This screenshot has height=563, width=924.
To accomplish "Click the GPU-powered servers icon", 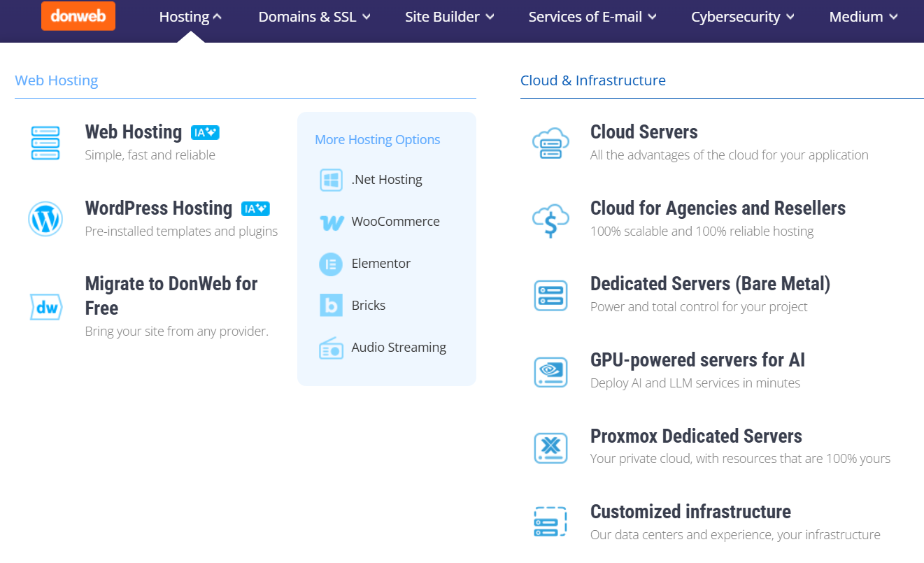I will coord(550,372).
